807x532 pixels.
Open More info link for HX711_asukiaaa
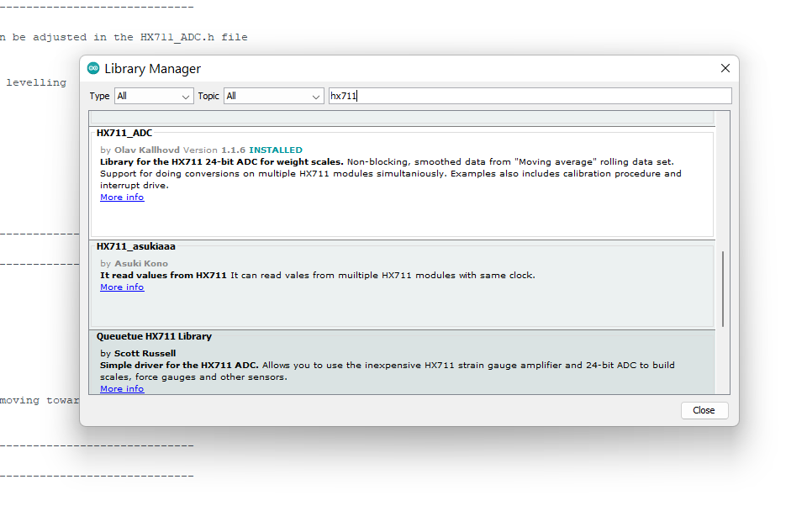click(122, 287)
